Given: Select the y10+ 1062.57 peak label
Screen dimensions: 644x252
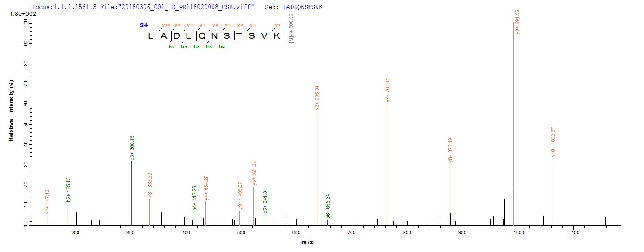Looking at the screenshot, I should [553, 143].
